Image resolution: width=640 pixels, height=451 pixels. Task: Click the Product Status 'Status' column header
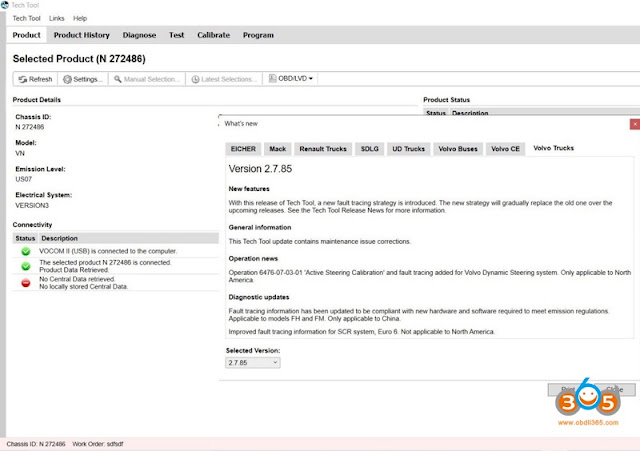[x=436, y=113]
